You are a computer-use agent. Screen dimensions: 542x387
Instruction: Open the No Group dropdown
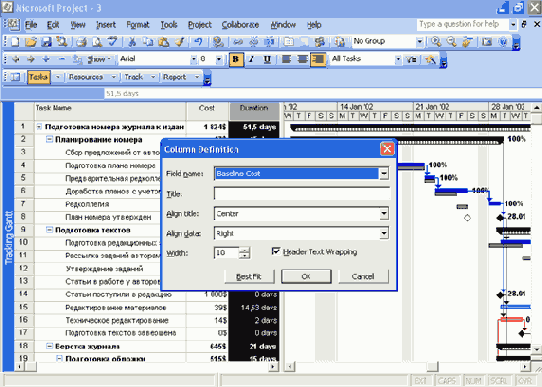point(419,42)
